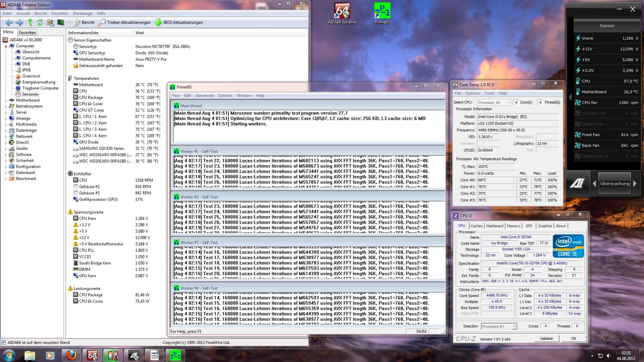The width and height of the screenshot is (644, 362).
Task: Open BIOS Aktualisierungen from the toolbar
Action: coord(179,22)
